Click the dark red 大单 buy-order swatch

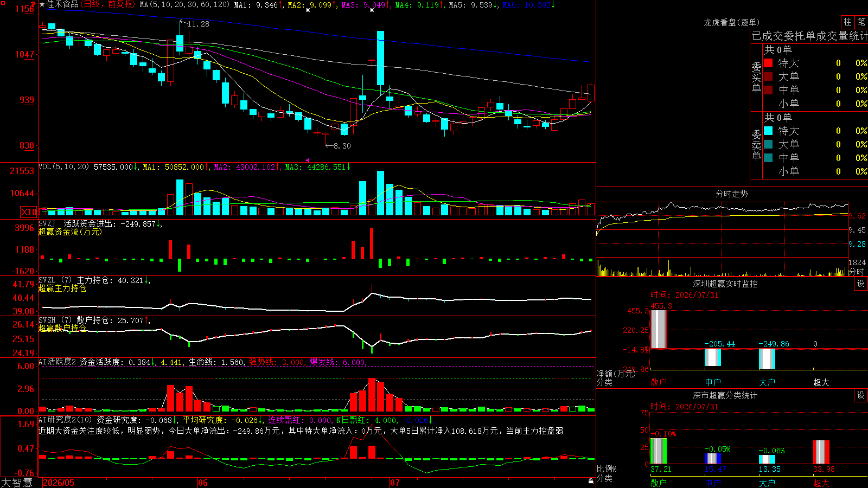coord(768,76)
